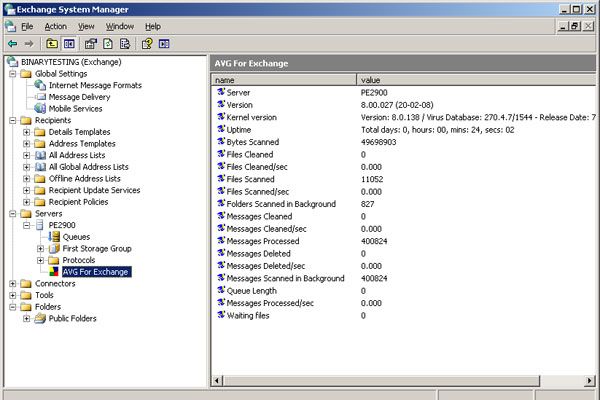Click the Internet Message Formats globe icon
The width and height of the screenshot is (600, 400).
pyautogui.click(x=40, y=85)
